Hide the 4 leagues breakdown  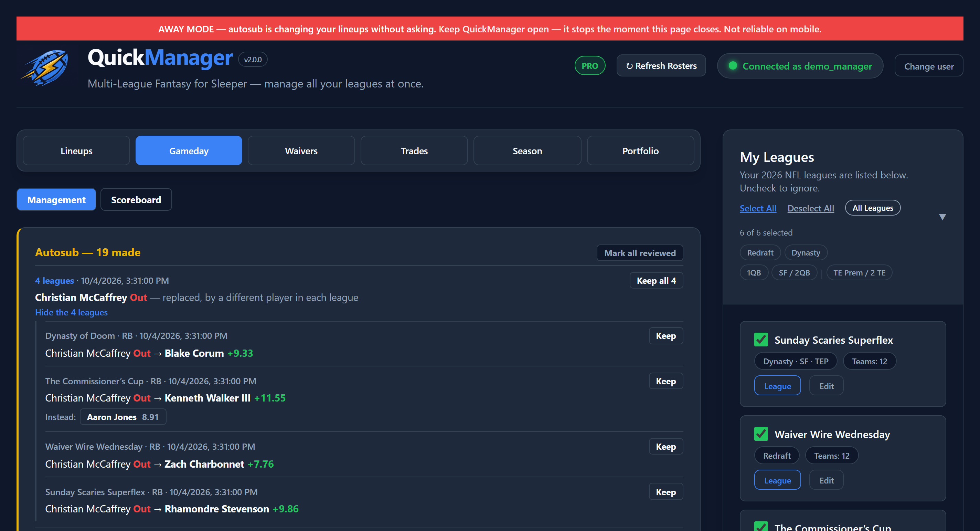point(71,312)
